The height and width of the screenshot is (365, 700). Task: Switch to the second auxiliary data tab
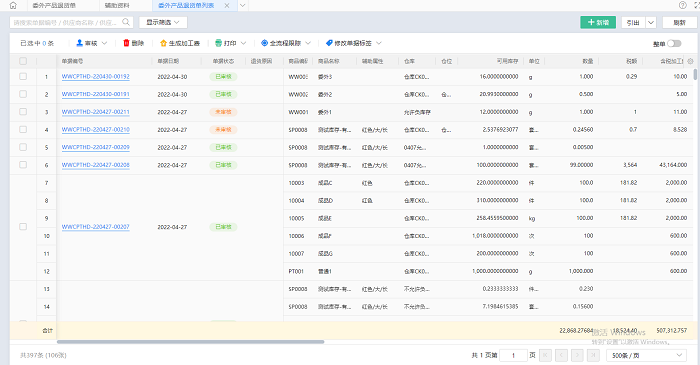click(117, 5)
